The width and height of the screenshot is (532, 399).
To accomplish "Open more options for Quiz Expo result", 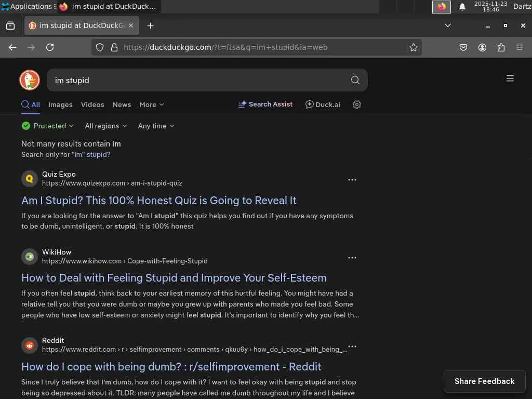I will point(352,180).
